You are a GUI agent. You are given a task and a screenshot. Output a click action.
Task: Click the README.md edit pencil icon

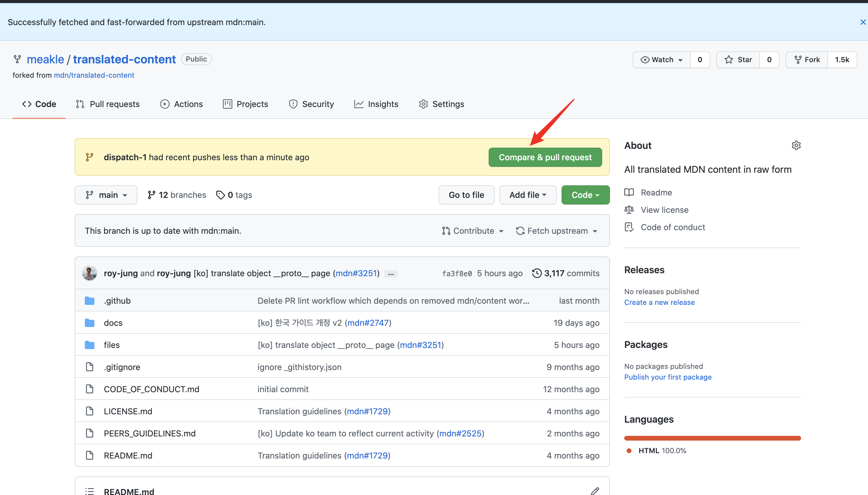pos(594,491)
